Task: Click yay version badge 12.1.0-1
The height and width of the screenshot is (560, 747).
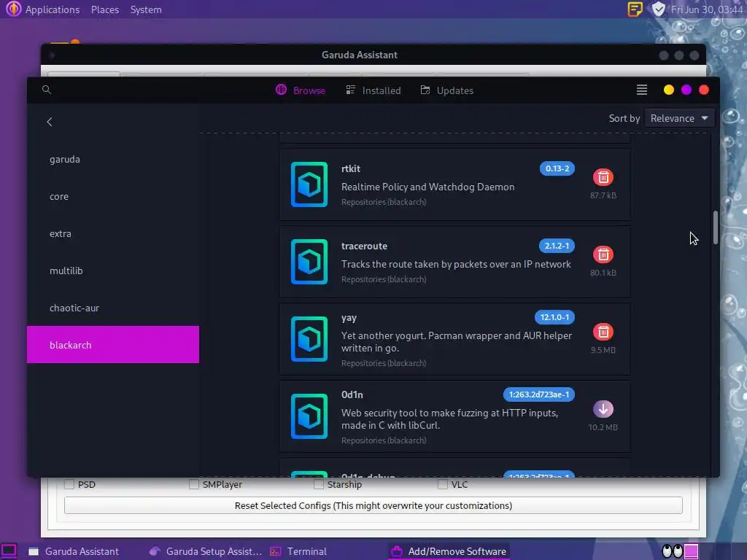Action: click(x=554, y=317)
